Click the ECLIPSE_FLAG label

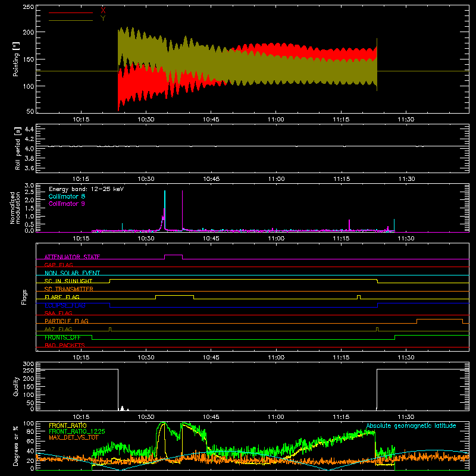(65, 305)
